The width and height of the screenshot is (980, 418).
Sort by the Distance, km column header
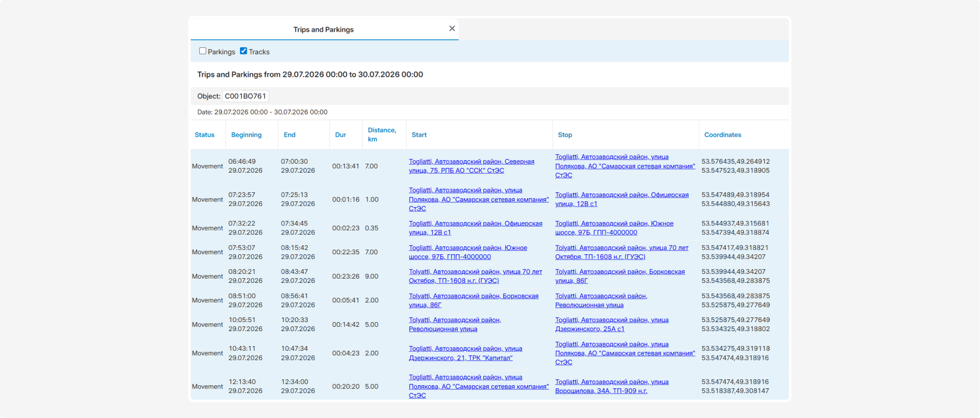[x=382, y=135]
